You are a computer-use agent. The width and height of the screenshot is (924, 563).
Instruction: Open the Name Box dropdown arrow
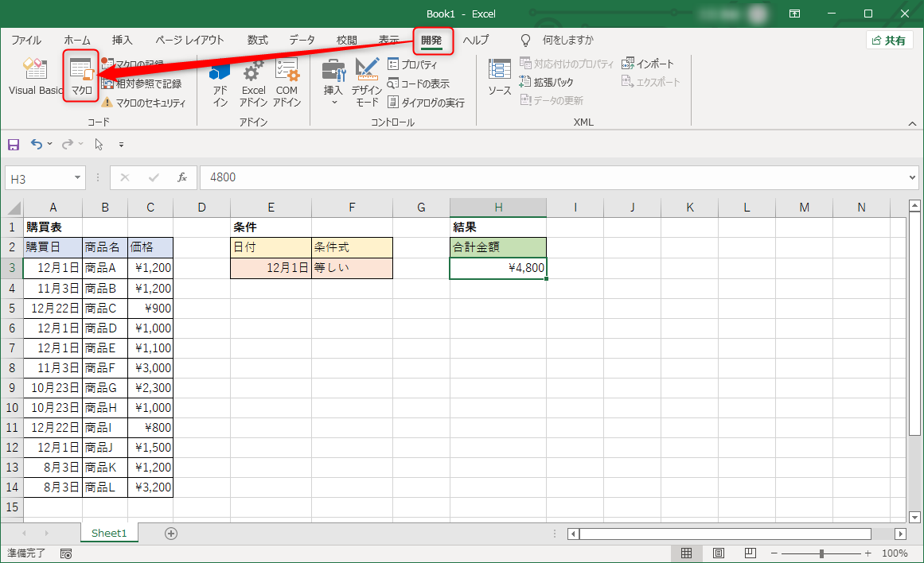(x=78, y=178)
